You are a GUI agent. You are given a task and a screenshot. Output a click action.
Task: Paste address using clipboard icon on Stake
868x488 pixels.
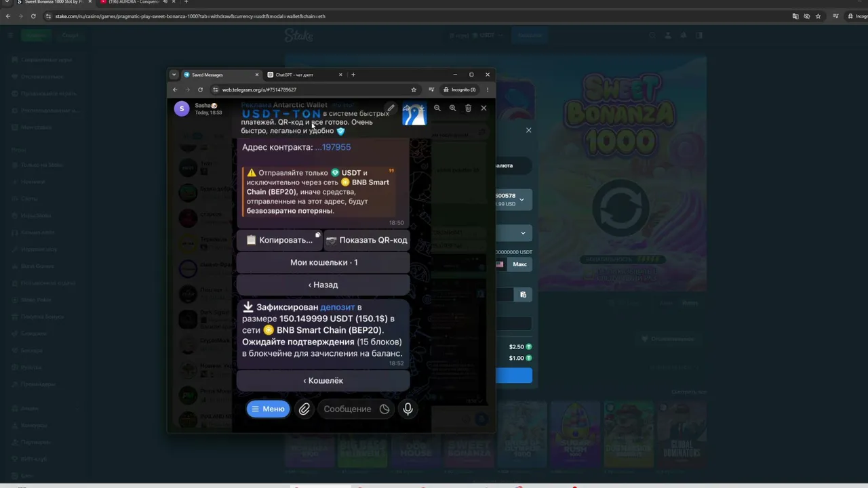523,294
